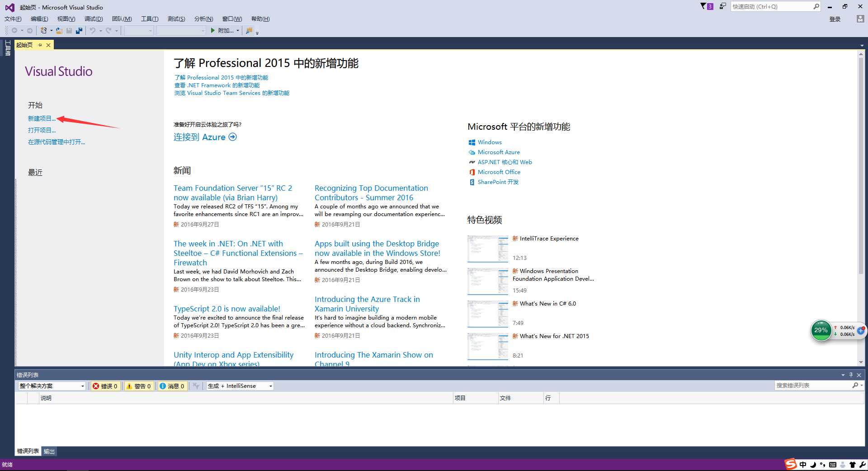This screenshot has height=471, width=868.
Task: Open the toolbar options overflow arrow
Action: click(257, 32)
